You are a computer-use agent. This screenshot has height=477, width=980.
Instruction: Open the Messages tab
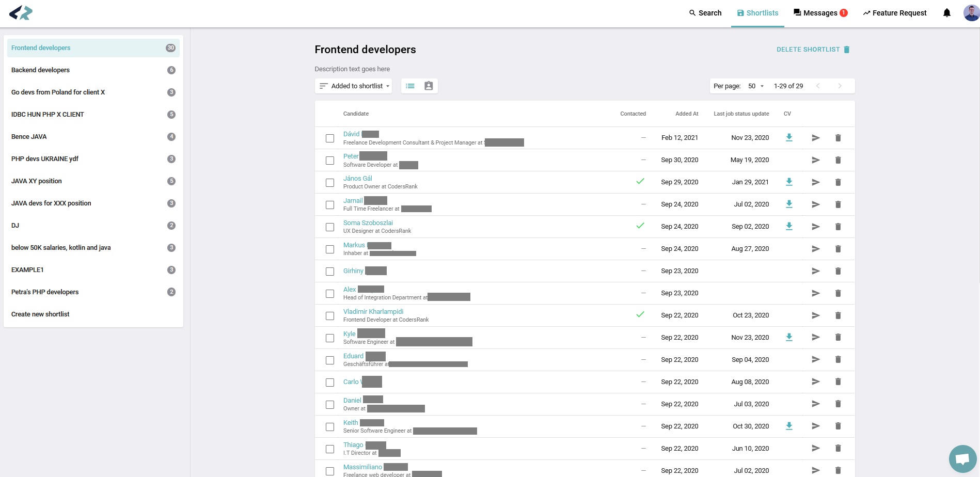(820, 13)
